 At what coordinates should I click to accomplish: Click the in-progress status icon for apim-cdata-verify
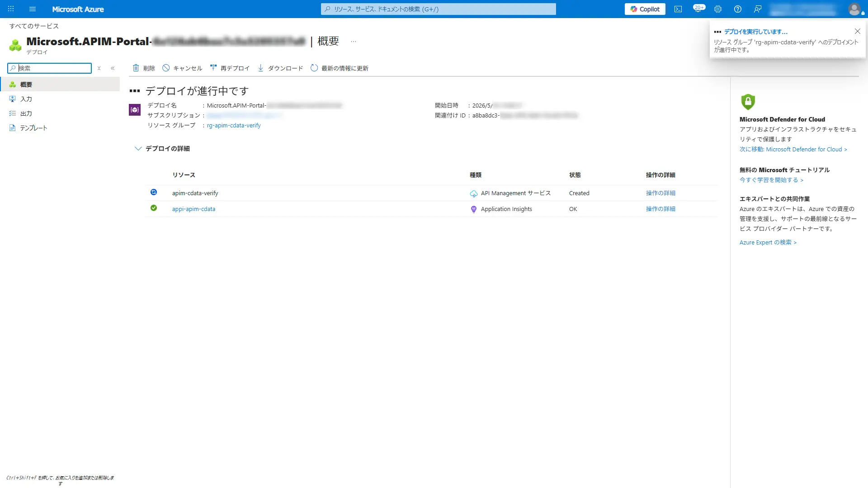coord(154,192)
